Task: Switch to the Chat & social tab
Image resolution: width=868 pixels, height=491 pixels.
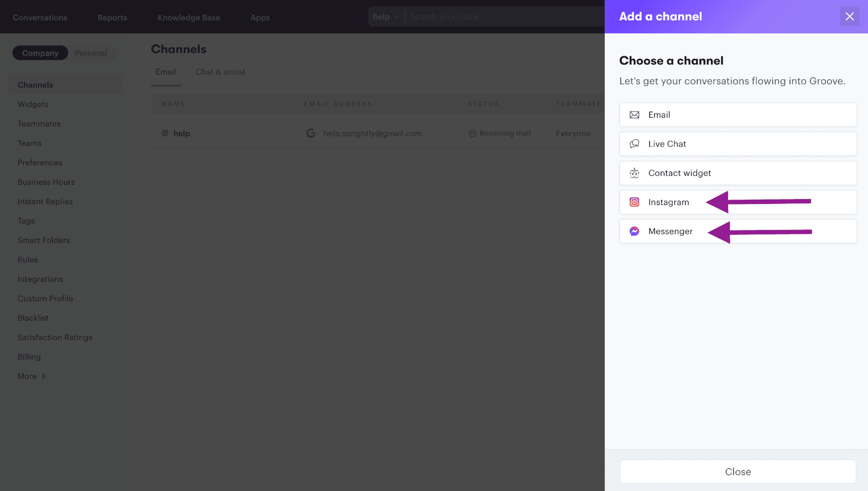Action: click(x=220, y=72)
